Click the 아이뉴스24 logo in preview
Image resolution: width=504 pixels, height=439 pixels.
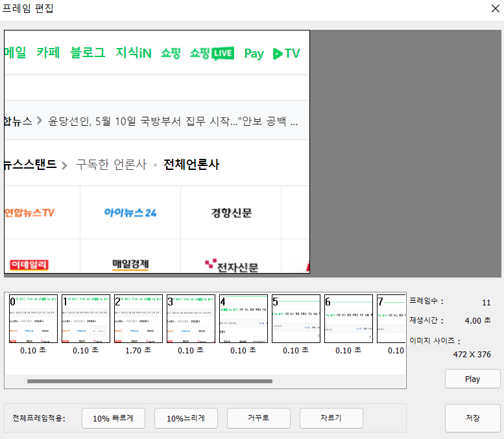(130, 213)
